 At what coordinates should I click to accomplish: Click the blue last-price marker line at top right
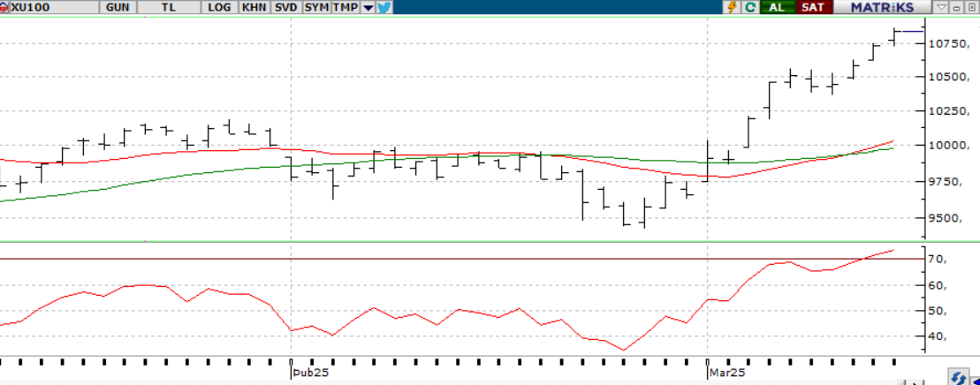coord(913,31)
